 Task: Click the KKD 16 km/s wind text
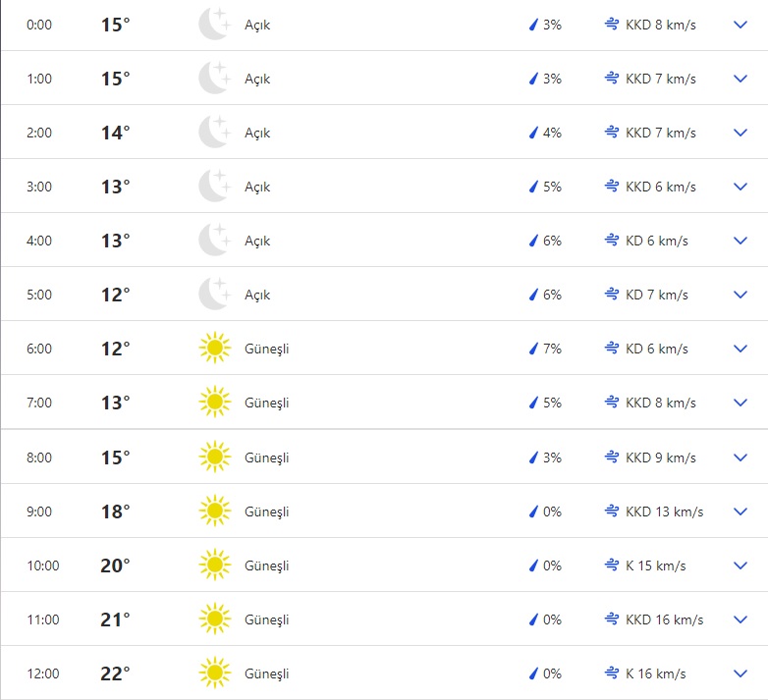click(x=664, y=619)
